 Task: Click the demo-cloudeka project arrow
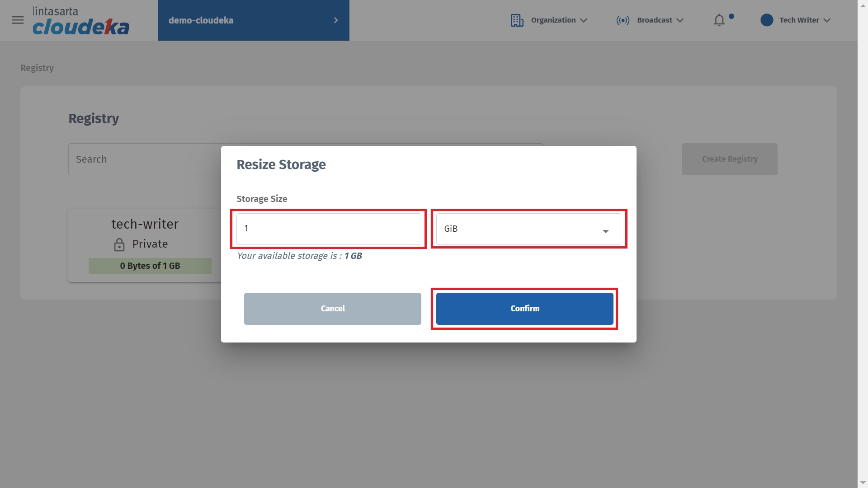335,20
